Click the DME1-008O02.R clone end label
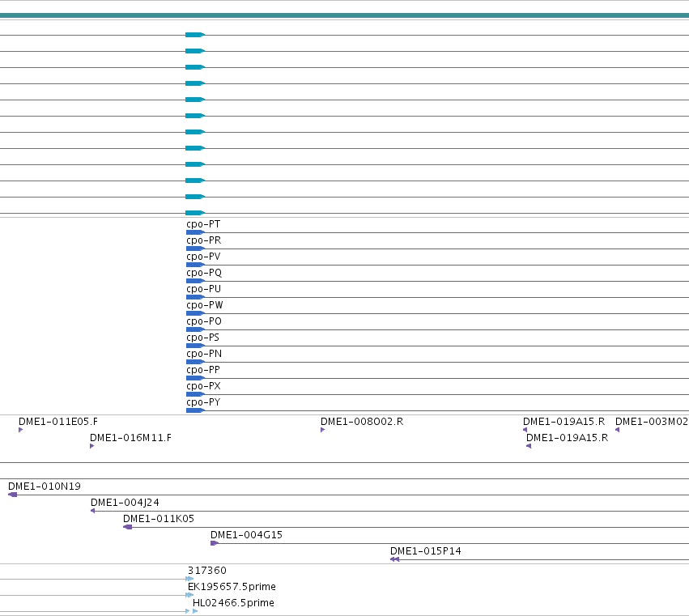Image resolution: width=689 pixels, height=616 pixels. pyautogui.click(x=362, y=422)
